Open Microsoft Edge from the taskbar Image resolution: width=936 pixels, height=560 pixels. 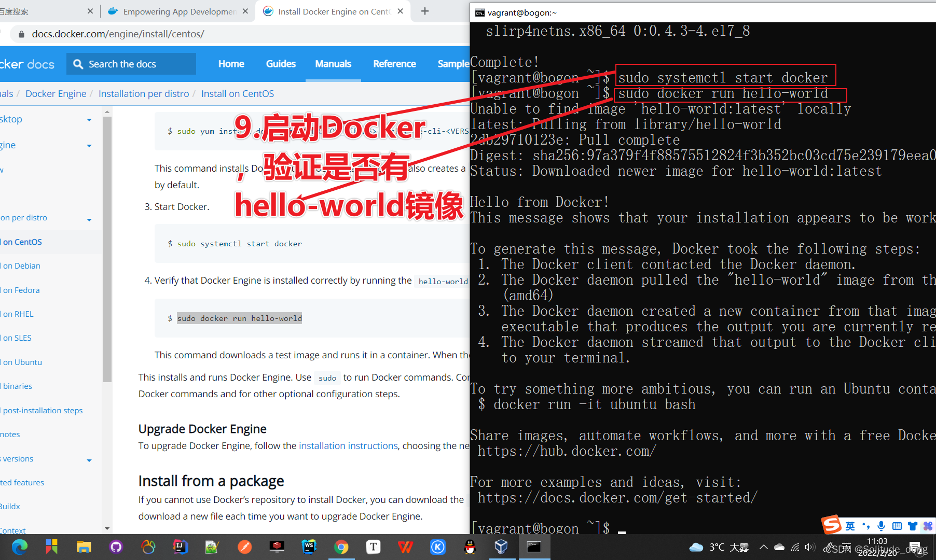point(19,547)
